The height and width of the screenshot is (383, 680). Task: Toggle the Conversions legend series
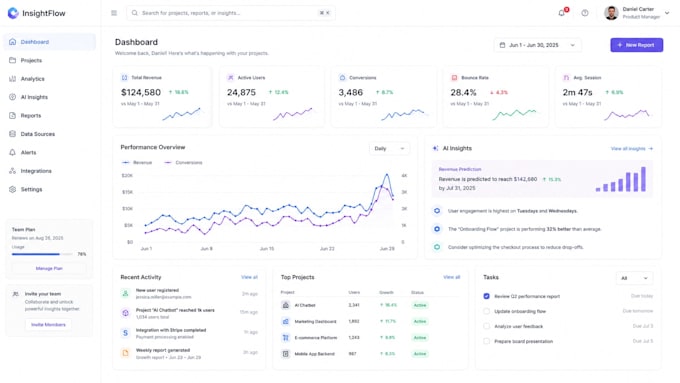point(183,163)
